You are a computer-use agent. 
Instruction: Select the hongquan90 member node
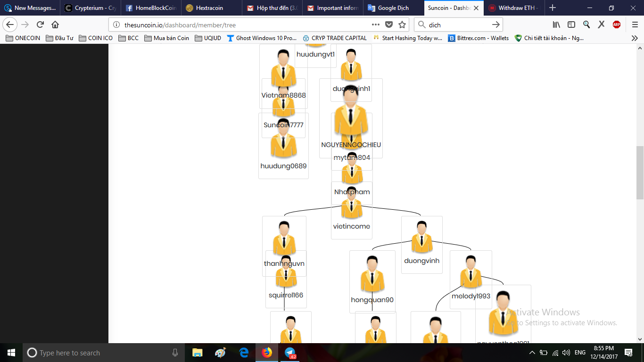pyautogui.click(x=372, y=282)
